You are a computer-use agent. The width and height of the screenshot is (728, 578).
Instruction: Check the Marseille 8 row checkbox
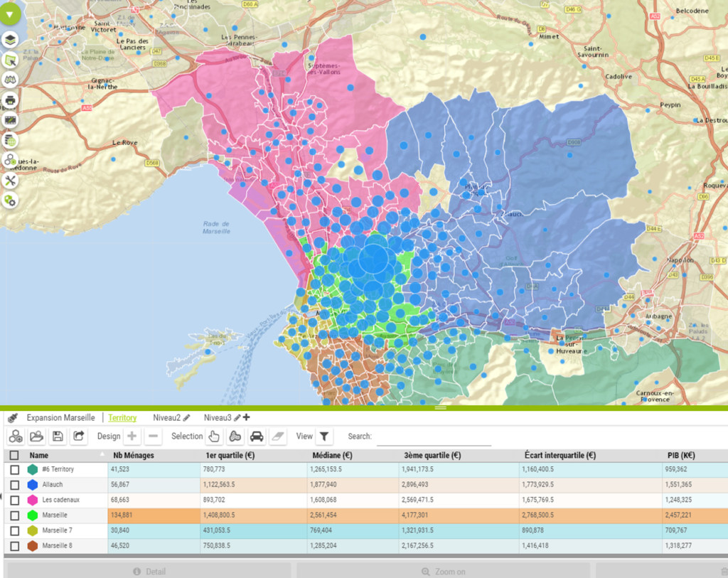(15, 546)
